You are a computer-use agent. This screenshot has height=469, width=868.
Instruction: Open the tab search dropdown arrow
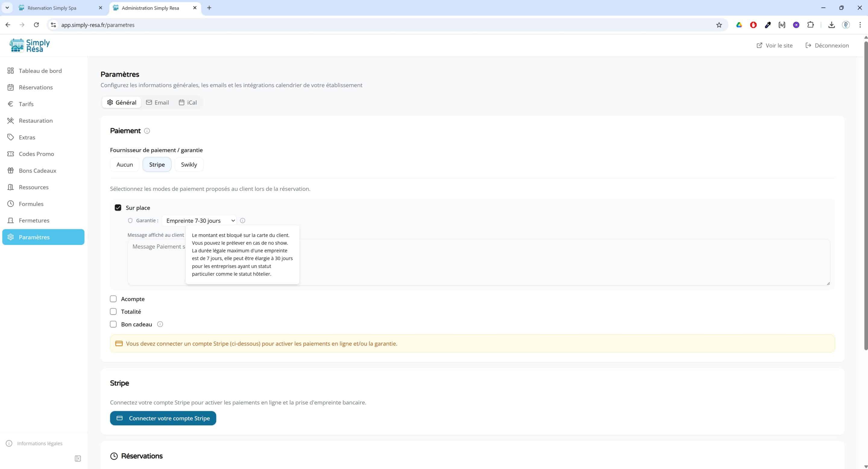pyautogui.click(x=7, y=8)
